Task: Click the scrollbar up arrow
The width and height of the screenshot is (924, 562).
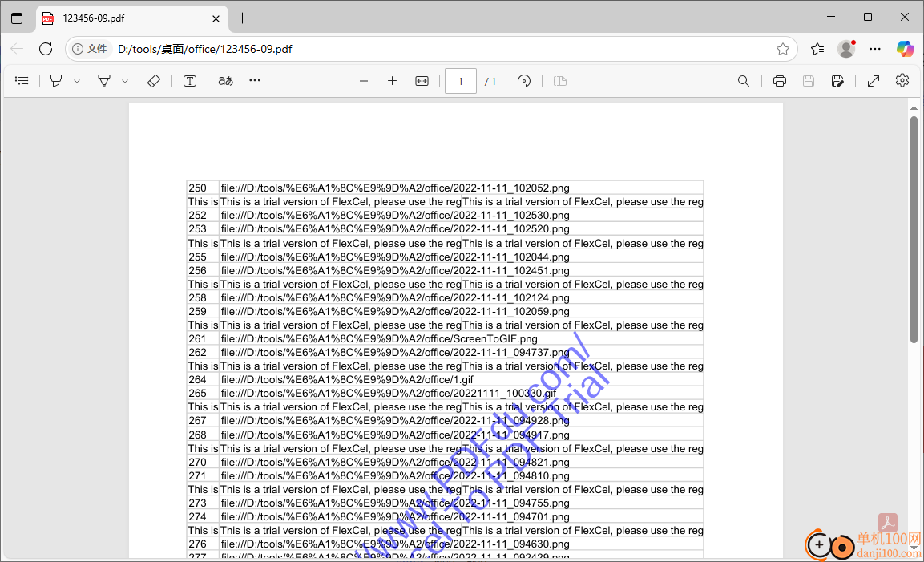Action: point(914,108)
